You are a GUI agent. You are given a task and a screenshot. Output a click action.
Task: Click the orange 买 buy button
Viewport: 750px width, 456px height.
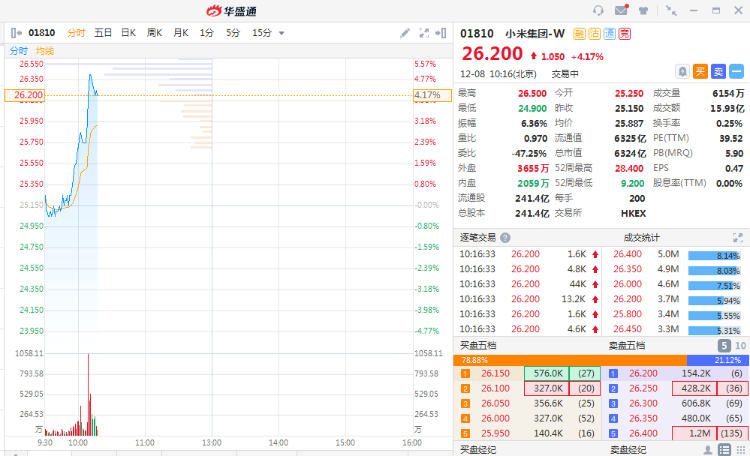click(700, 72)
